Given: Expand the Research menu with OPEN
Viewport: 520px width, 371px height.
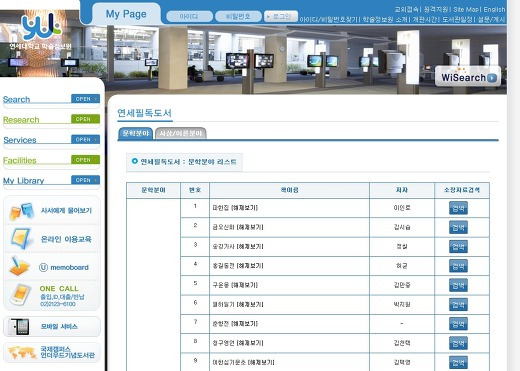Looking at the screenshot, I should click(x=85, y=119).
